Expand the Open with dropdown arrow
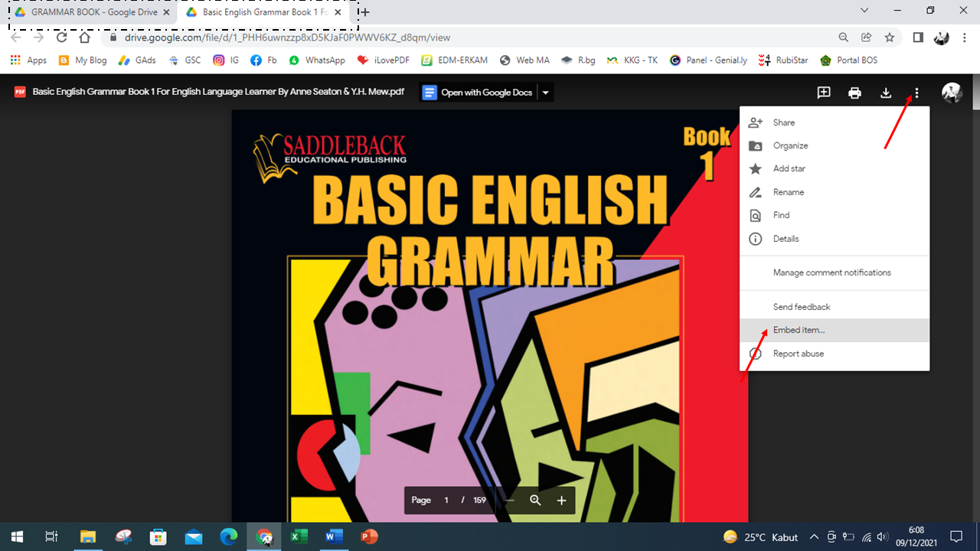 [x=546, y=93]
